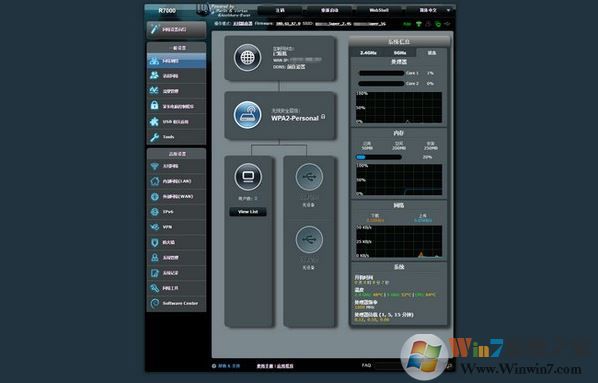Click the View List button
598x383 pixels.
point(248,212)
